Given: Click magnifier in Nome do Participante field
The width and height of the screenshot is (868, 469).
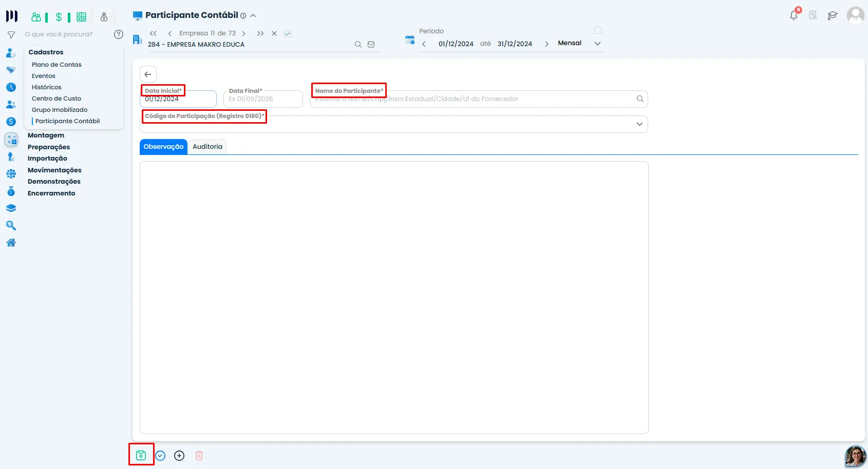Looking at the screenshot, I should coord(640,99).
